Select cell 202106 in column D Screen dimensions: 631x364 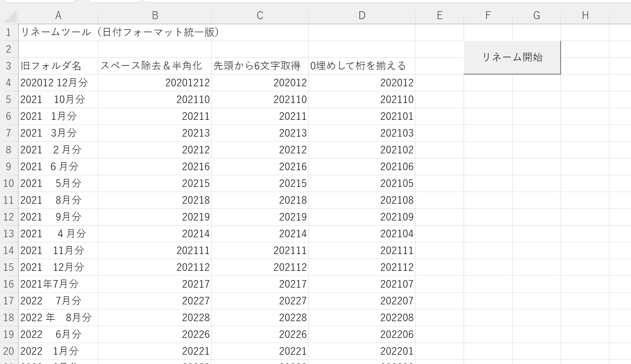click(x=362, y=167)
